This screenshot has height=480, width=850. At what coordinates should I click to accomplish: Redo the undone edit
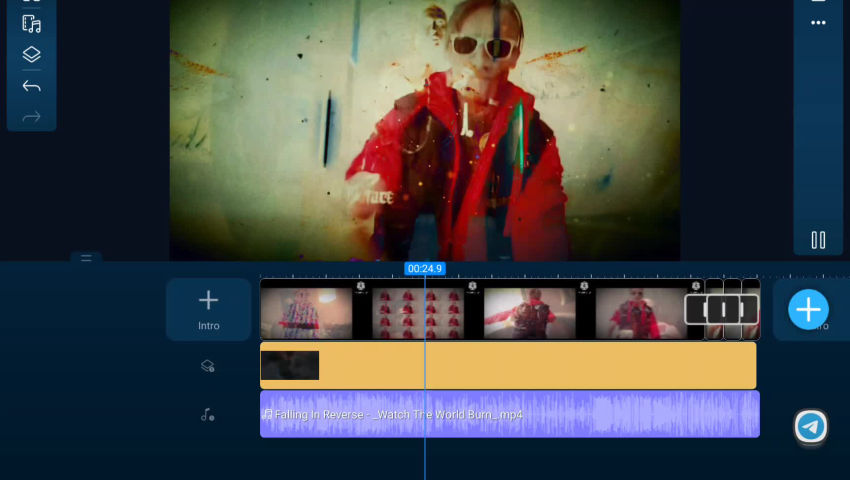[31, 117]
